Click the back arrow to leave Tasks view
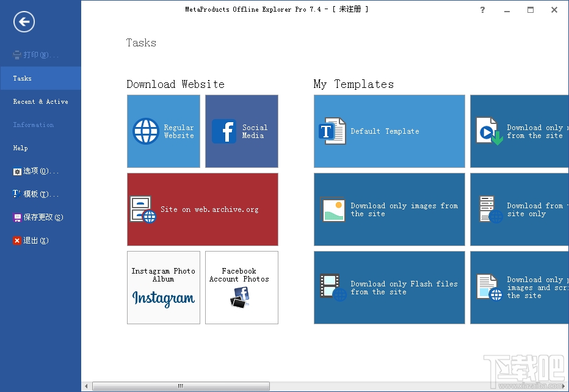Screen dimensions: 569x392 (23, 21)
